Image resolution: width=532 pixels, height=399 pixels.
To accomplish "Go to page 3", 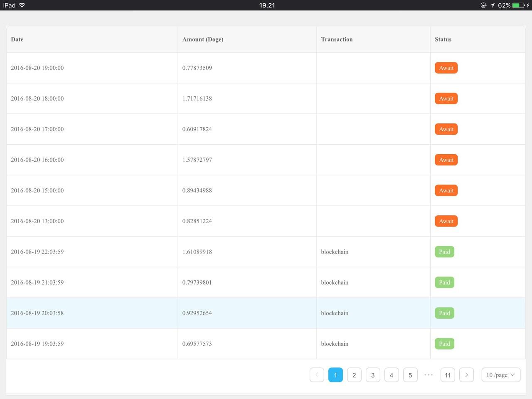I will (x=373, y=375).
